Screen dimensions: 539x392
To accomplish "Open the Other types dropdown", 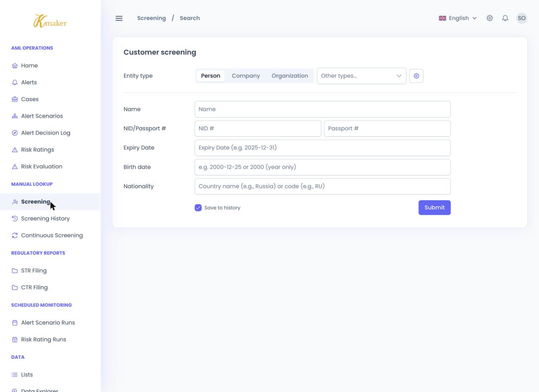I will tap(362, 76).
